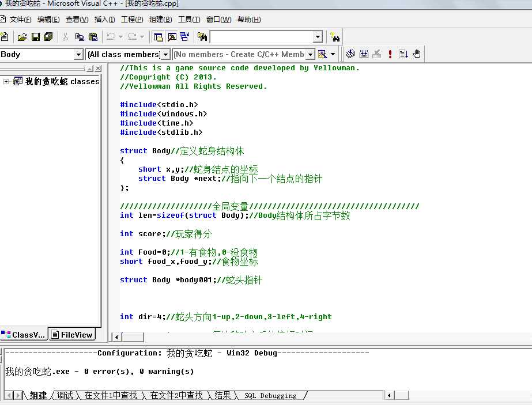Open the 组建(B) menu
Image resolution: width=532 pixels, height=405 pixels.
tap(160, 20)
